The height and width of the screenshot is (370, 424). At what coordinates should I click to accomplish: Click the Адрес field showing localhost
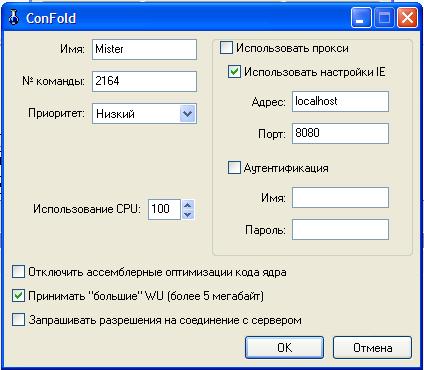pos(340,101)
